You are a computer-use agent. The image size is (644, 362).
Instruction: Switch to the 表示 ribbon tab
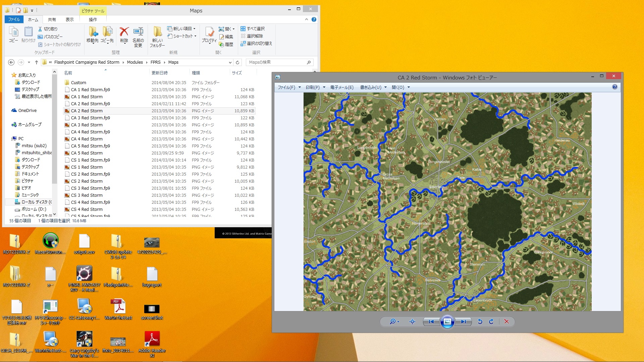pyautogui.click(x=69, y=19)
